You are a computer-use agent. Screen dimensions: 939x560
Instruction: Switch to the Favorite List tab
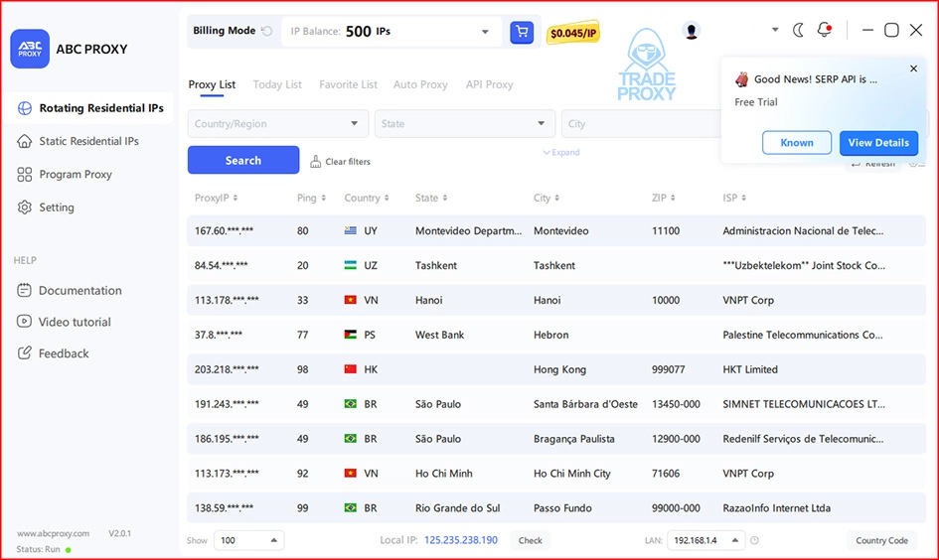348,84
